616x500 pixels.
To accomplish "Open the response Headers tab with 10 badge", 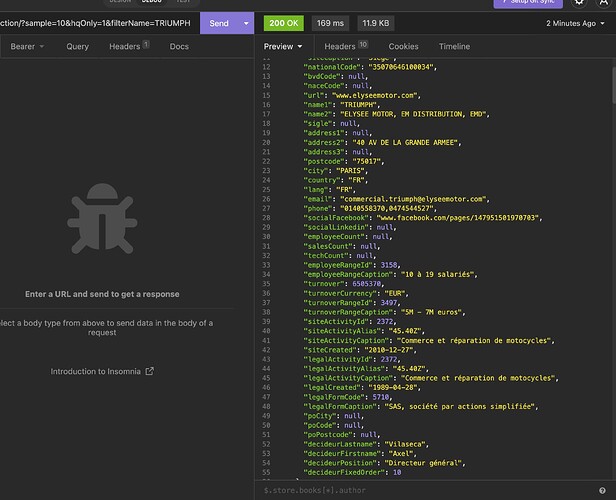I will pos(346,46).
